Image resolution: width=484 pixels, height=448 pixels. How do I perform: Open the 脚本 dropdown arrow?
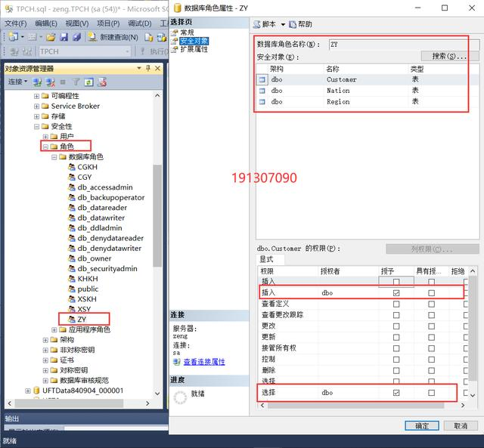[x=283, y=24]
